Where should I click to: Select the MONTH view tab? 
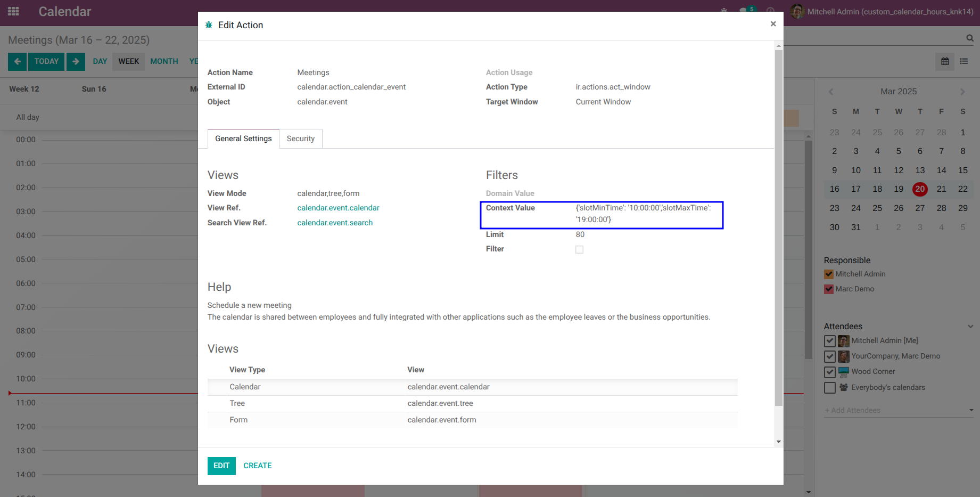[164, 61]
